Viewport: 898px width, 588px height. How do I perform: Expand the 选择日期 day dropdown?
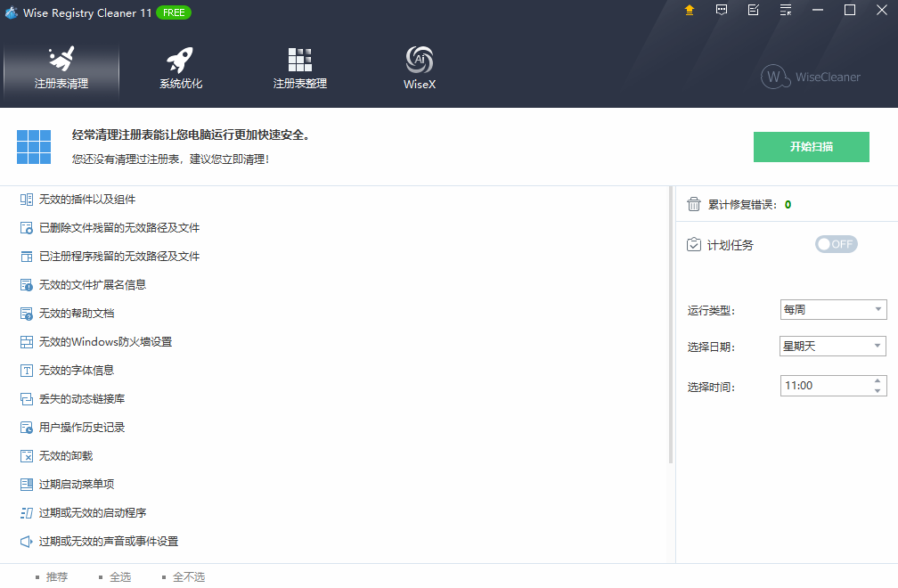[x=832, y=346]
